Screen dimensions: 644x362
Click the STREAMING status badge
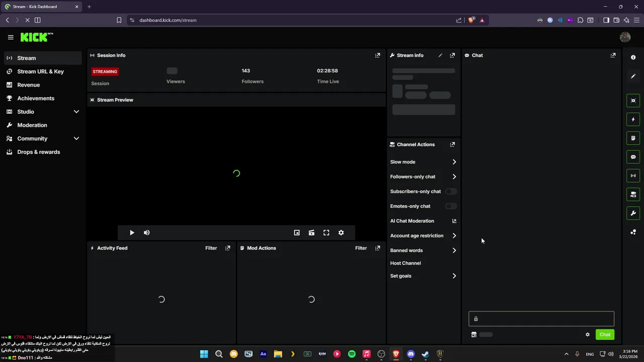coord(105,71)
